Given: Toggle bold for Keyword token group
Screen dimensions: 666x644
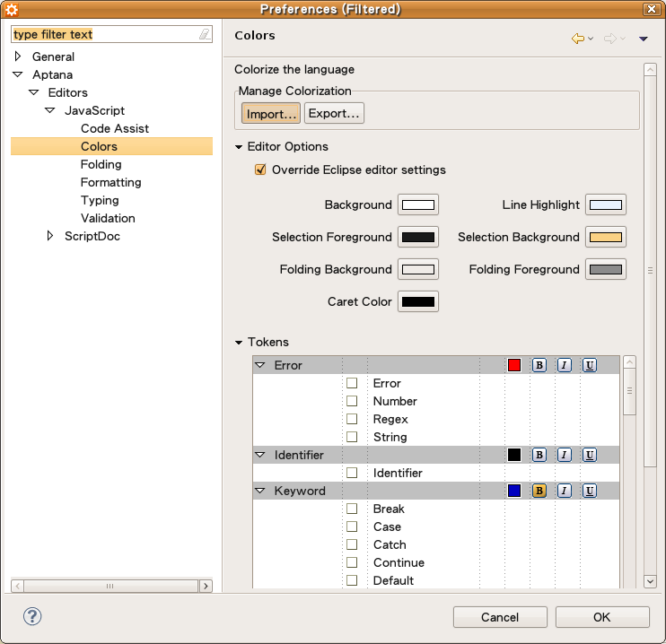Looking at the screenshot, I should 539,491.
